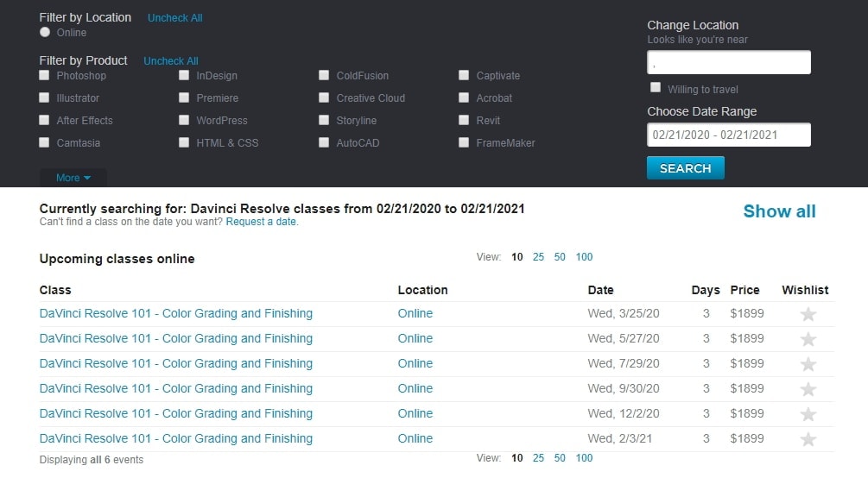
Task: Set top View count to 25
Action: 538,257
